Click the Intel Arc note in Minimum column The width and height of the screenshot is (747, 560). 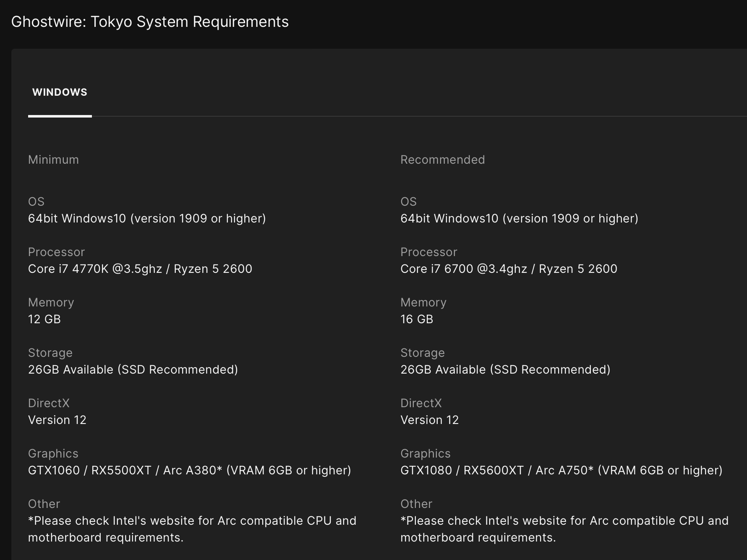192,529
